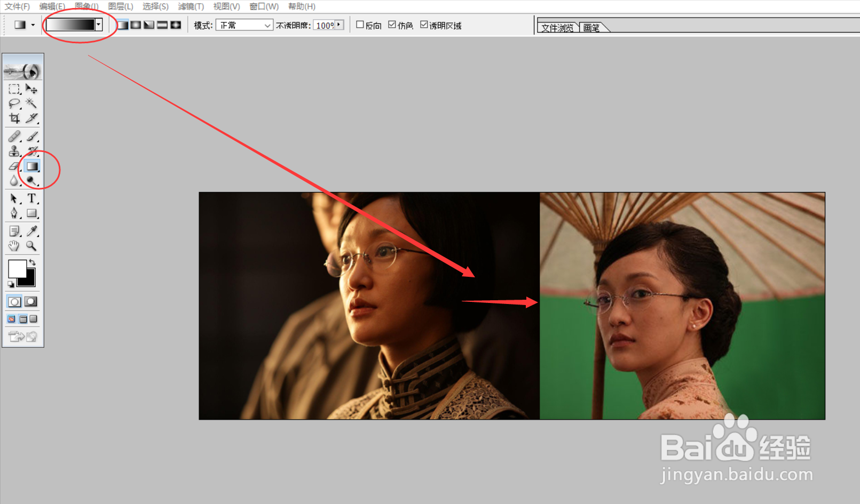860x504 pixels.
Task: Open the 滤镜(T) menu
Action: pos(191,6)
